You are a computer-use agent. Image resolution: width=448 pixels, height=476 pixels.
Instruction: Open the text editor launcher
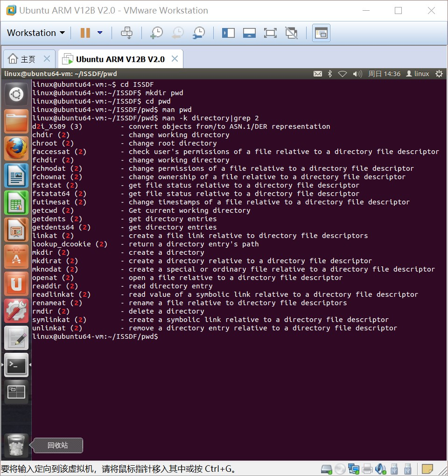[16, 338]
